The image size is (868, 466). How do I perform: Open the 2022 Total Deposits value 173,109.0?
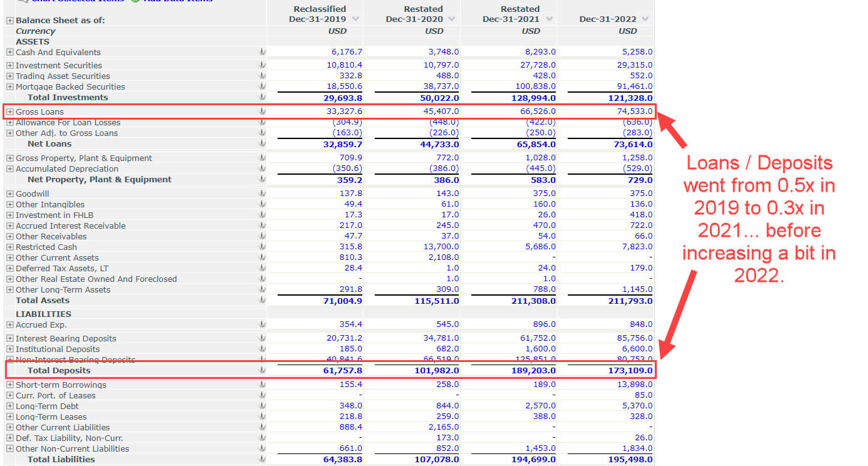[630, 370]
